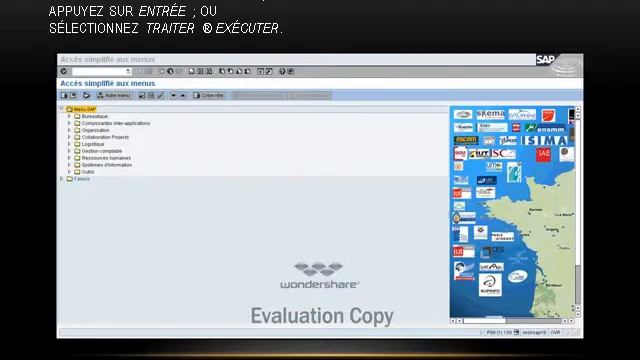The image size is (640, 360).
Task: Click the Create shortcut icon
Action: pyautogui.click(x=269, y=71)
